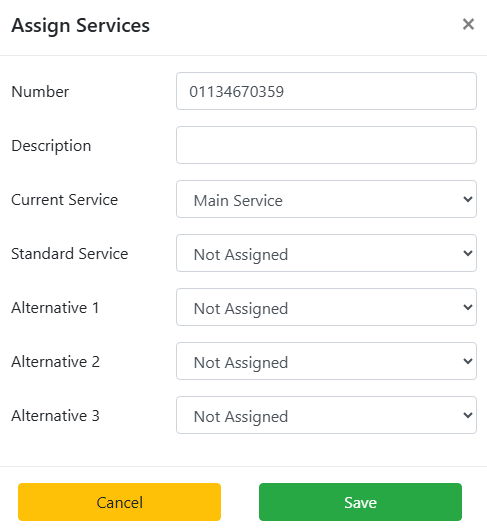Open the Current Service dropdown
Viewport: 487px width, 529px height.
click(x=326, y=199)
